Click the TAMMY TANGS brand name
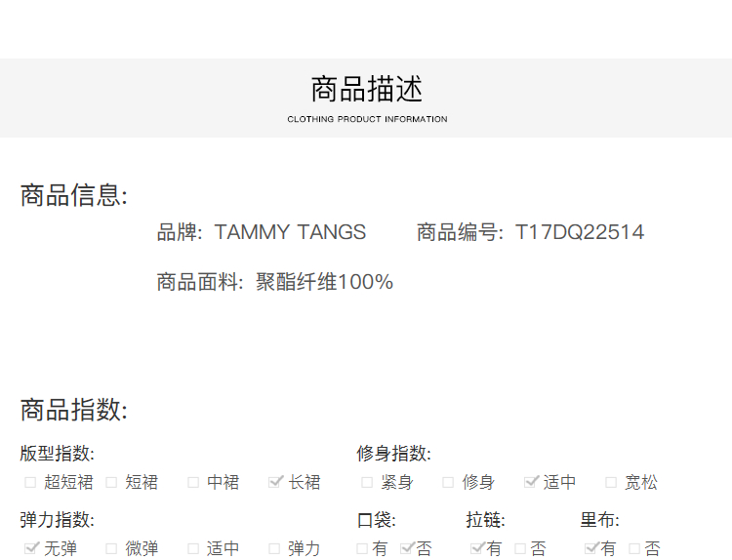 pyautogui.click(x=290, y=232)
